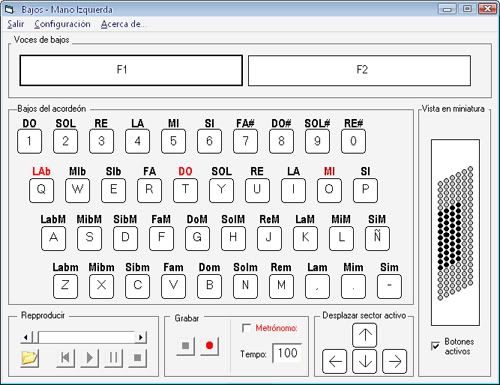
Task: Open a file with the folder icon
Action: point(30,358)
